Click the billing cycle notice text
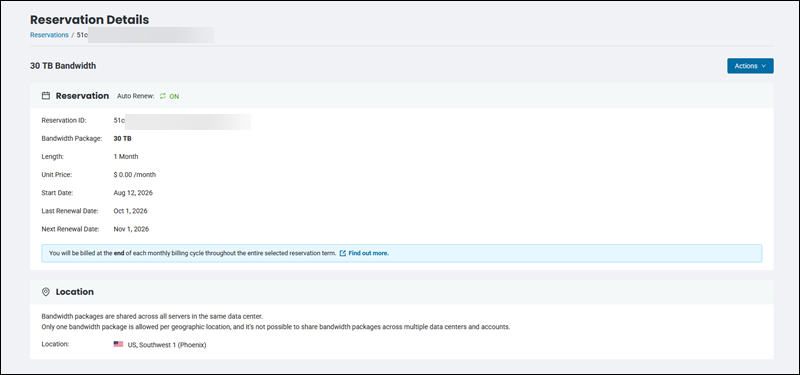800x375 pixels. coord(192,253)
